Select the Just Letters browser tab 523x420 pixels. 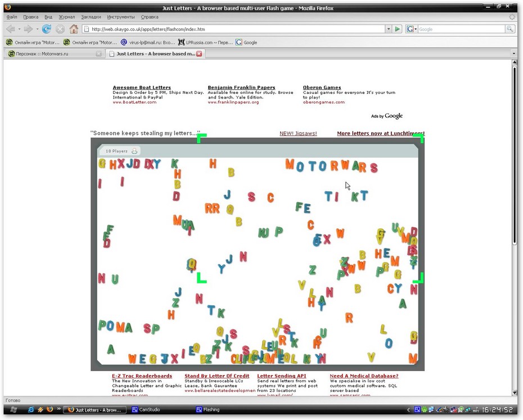(x=155, y=54)
